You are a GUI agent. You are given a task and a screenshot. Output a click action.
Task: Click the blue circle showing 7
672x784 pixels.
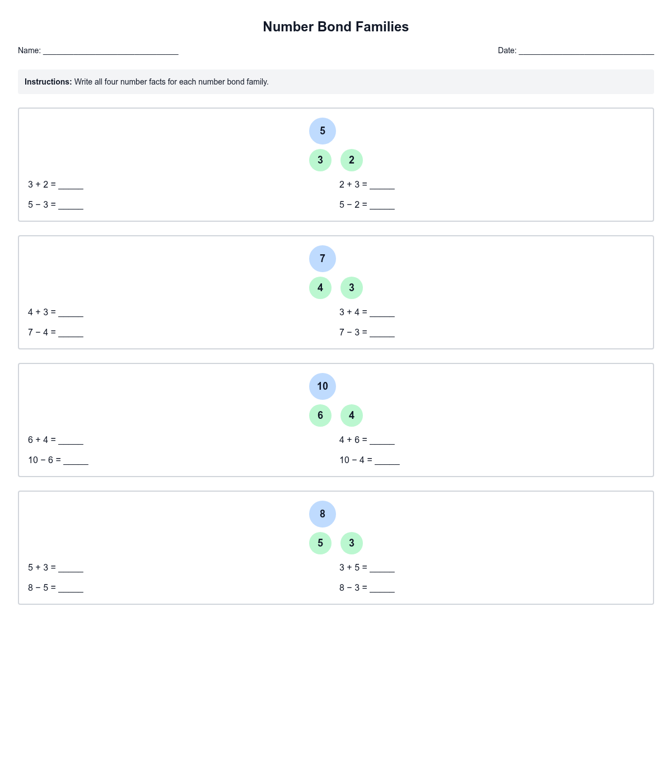tap(323, 259)
